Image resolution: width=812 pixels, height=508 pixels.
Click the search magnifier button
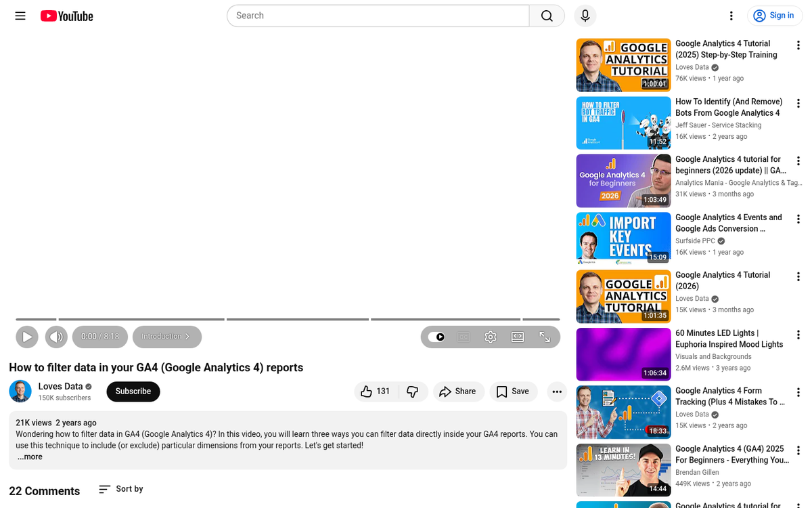point(547,16)
